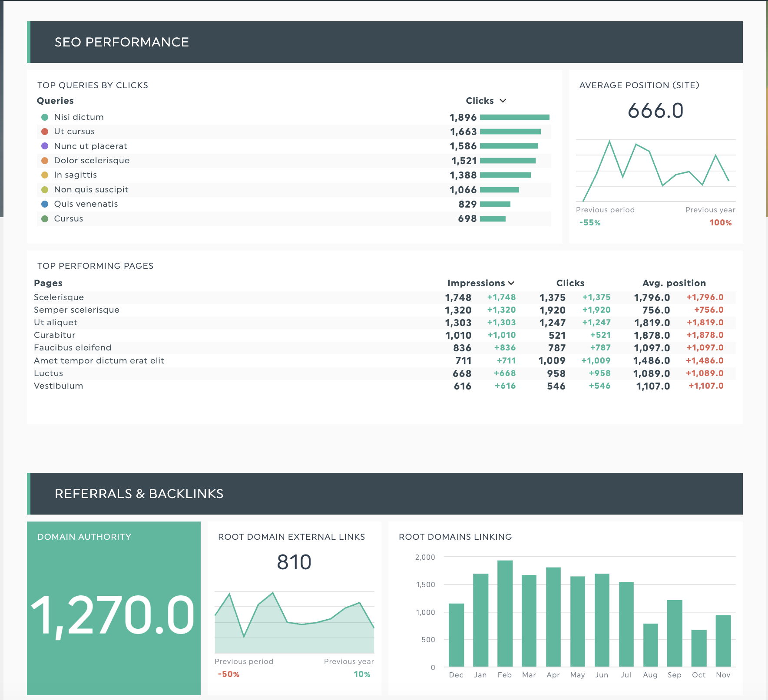The width and height of the screenshot is (768, 700).
Task: Open the Impressions sort dropdown
Action: pos(511,283)
